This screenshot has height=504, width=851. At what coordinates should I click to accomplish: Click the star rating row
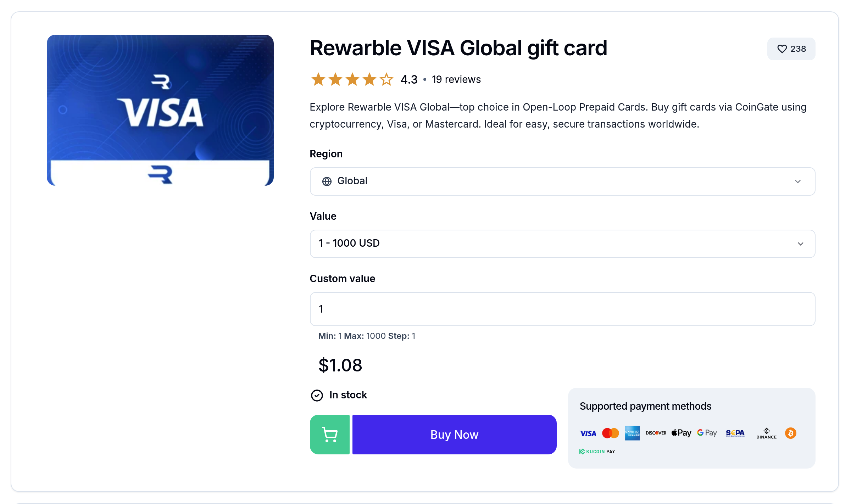(352, 79)
